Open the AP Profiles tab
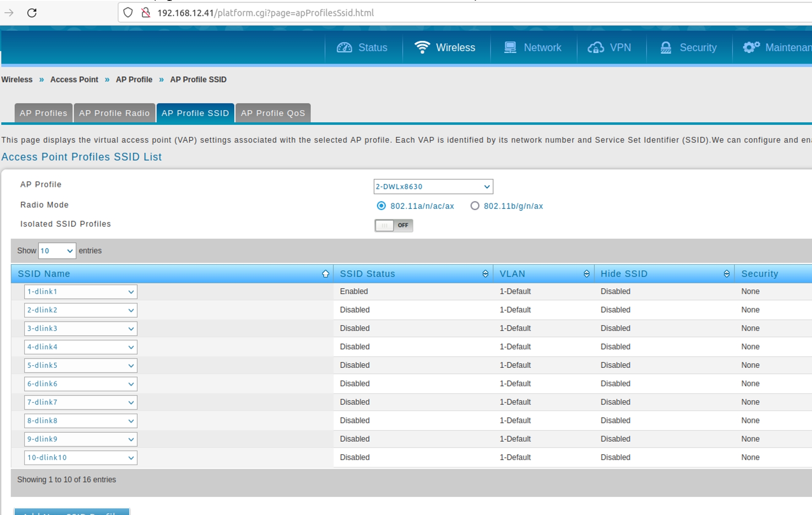Image resolution: width=812 pixels, height=515 pixels. tap(43, 113)
